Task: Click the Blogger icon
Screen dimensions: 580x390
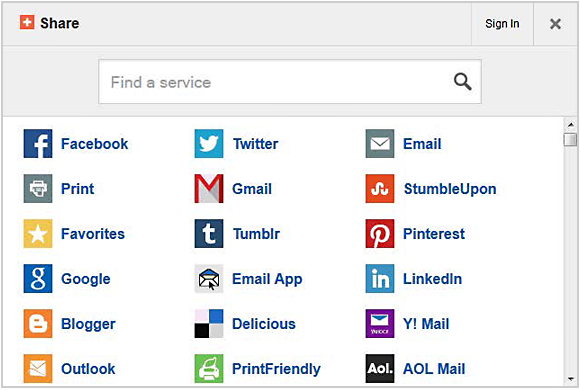Action: (38, 324)
